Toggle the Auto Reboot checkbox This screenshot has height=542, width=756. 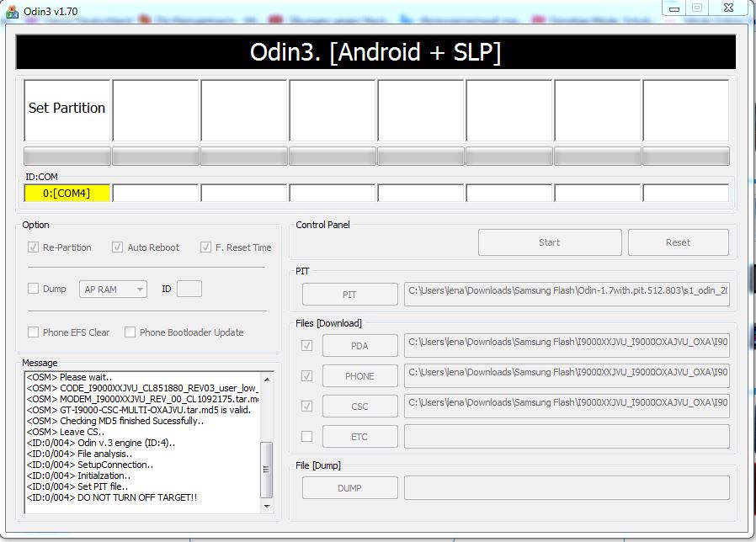pos(117,247)
